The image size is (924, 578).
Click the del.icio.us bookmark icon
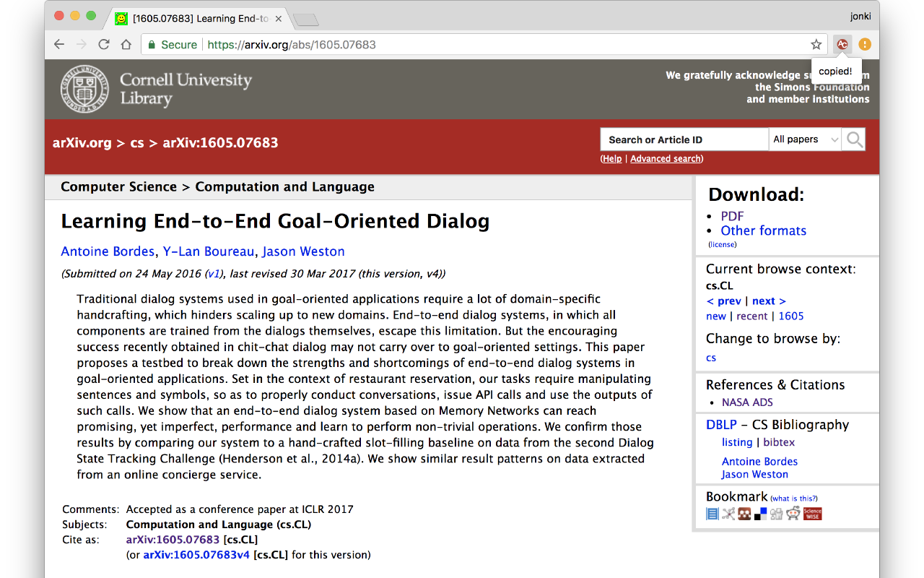click(x=761, y=514)
